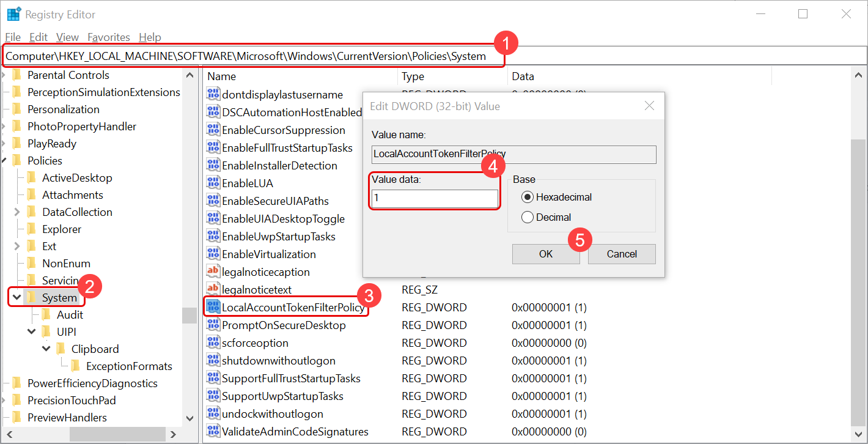The width and height of the screenshot is (868, 444).
Task: Open the Favorites menu
Action: click(x=109, y=37)
